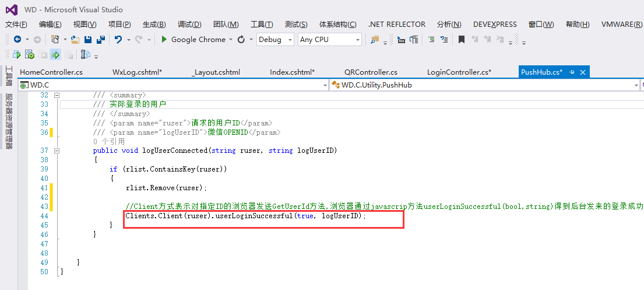This screenshot has height=290, width=644.
Task: Open the WD.C project scope dropdown
Action: (173, 85)
